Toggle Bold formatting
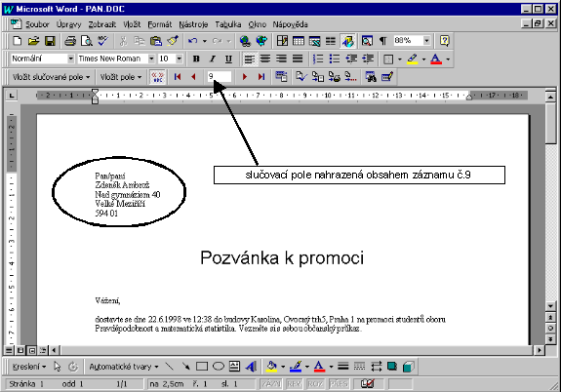Screen dimensions: 561x392 (x=196, y=59)
